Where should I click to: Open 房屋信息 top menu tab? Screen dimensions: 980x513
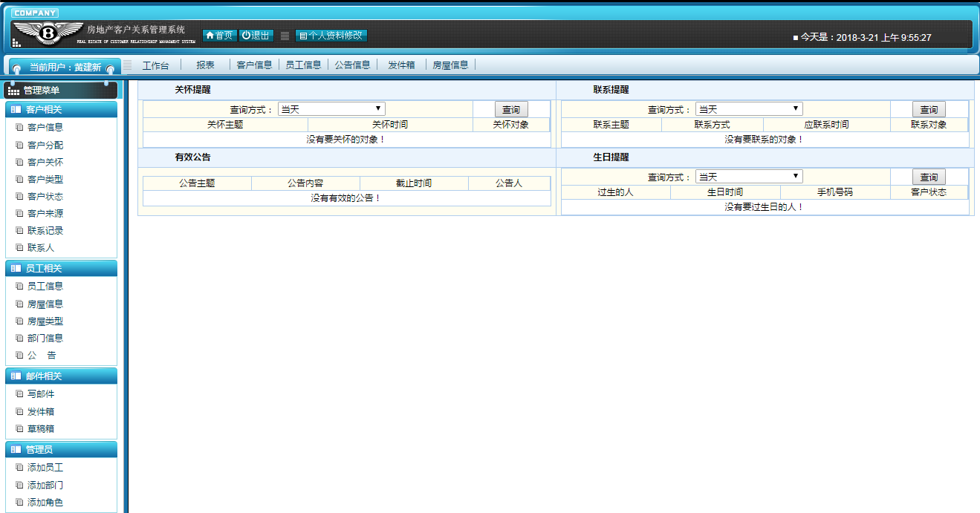(451, 65)
